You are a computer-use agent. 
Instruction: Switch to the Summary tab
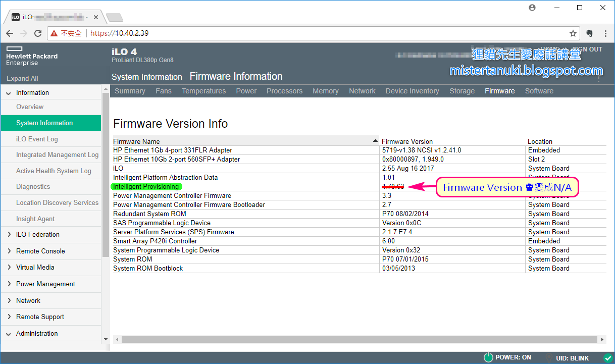tap(130, 91)
